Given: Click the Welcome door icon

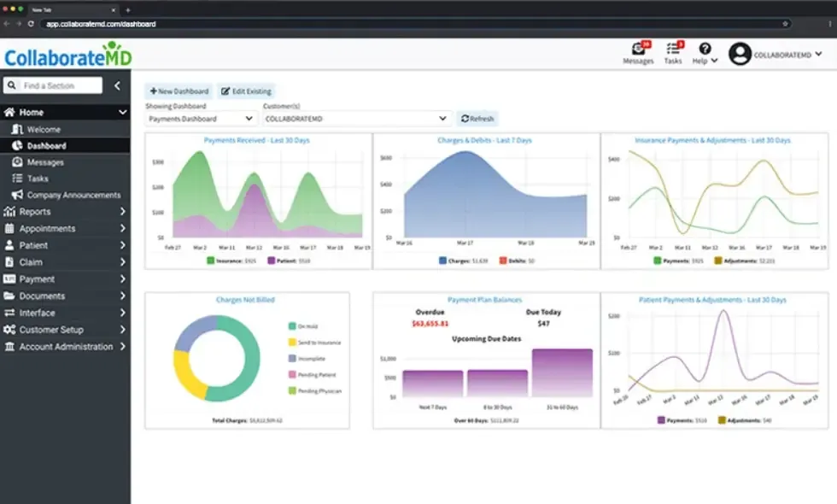Looking at the screenshot, I should coord(18,129).
